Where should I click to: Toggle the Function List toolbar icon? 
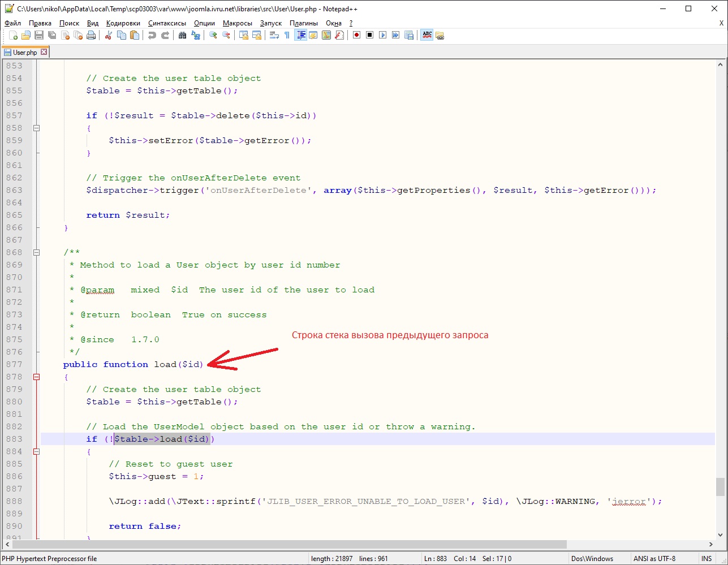coord(339,35)
